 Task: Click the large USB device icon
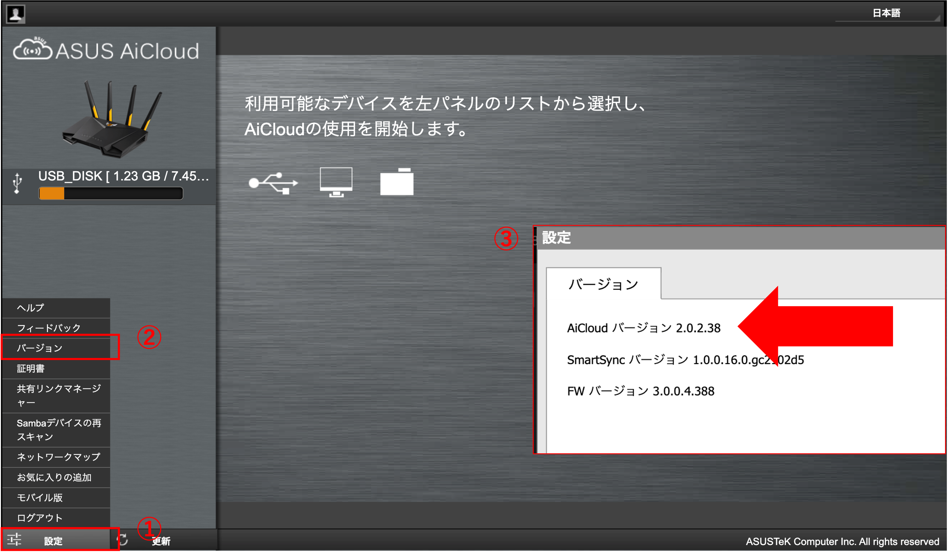point(273,183)
